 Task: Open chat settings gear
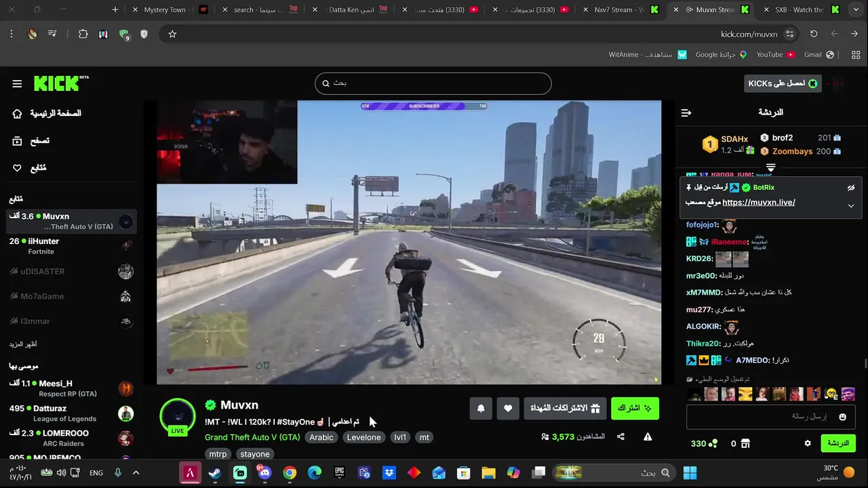coord(808,443)
